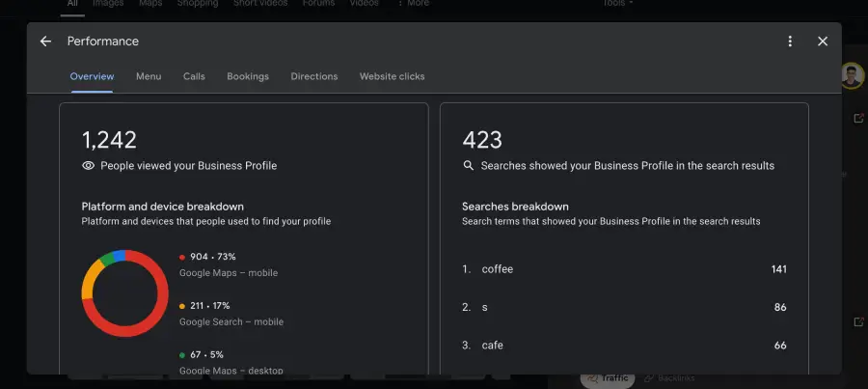Open the three-dot options menu
This screenshot has width=868, height=389.
[x=790, y=41]
